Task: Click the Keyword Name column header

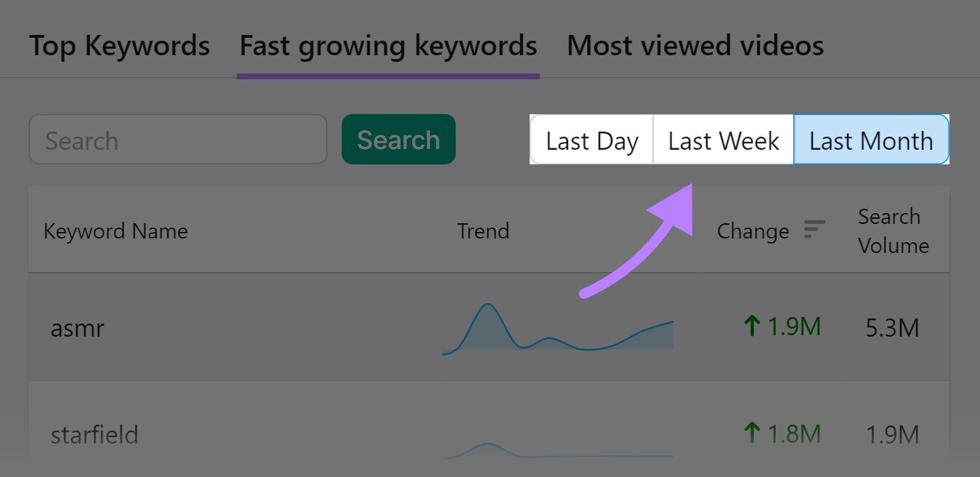Action: [x=115, y=231]
